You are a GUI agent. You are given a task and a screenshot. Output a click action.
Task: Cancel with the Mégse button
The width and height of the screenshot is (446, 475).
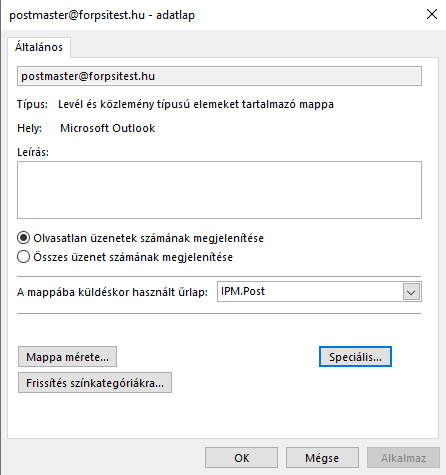click(x=322, y=458)
